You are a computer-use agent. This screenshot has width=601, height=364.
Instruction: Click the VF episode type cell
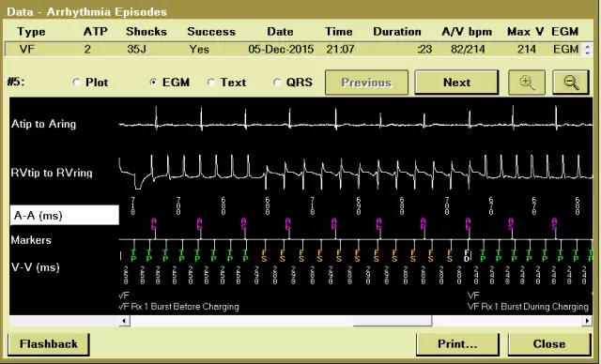click(x=27, y=50)
